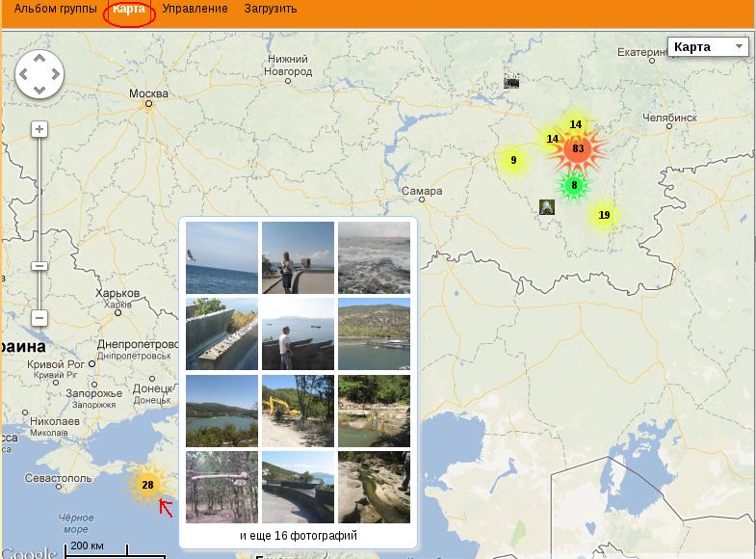Viewport: 756px width, 559px height.
Task: Expand the Карта map type dropdown
Action: point(708,47)
